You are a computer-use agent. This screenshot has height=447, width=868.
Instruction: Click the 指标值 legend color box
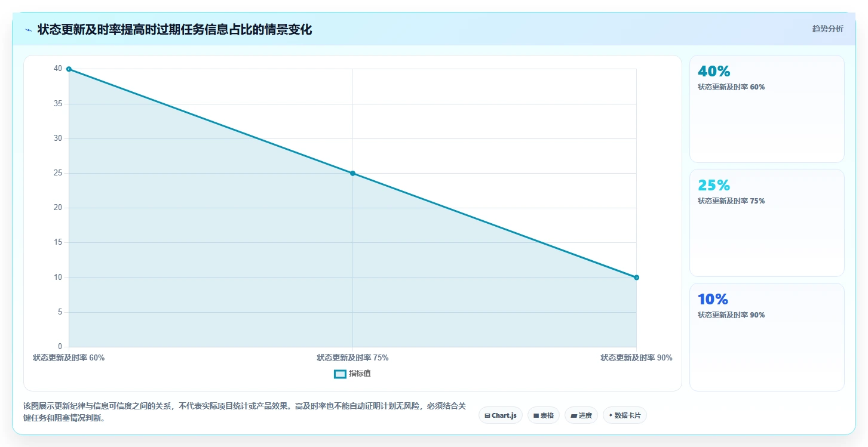tap(340, 374)
